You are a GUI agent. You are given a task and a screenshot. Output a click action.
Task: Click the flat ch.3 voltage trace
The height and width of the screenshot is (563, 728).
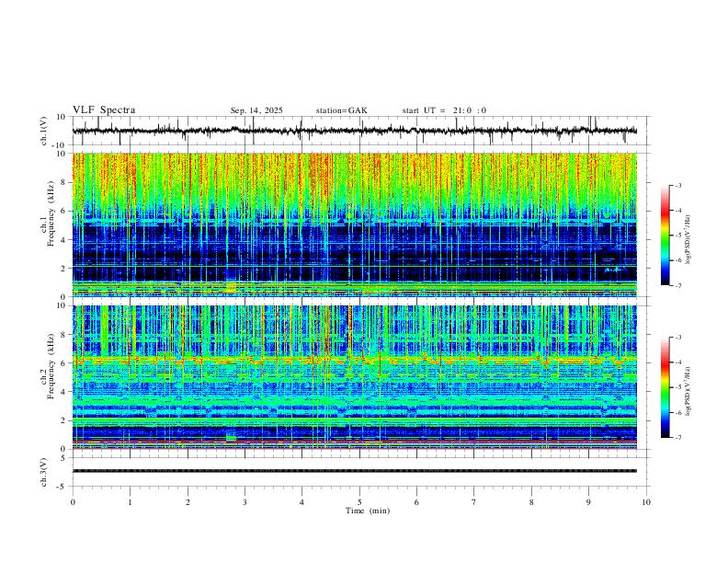pyautogui.click(x=355, y=471)
